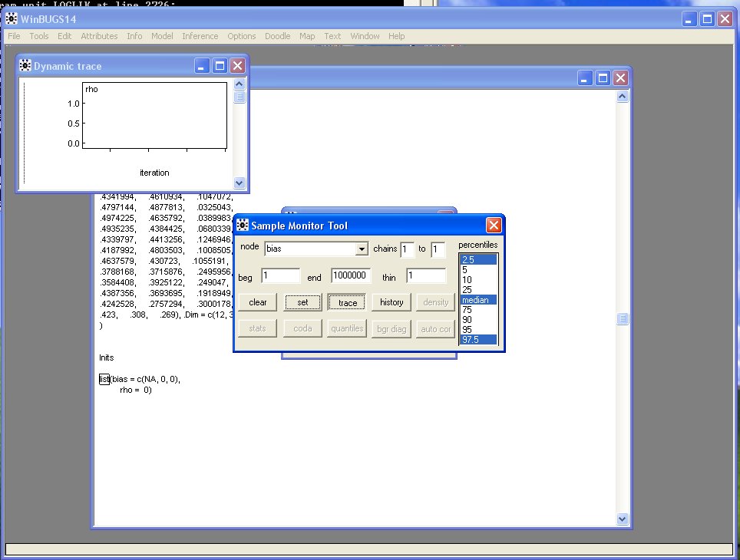The height and width of the screenshot is (560, 740).
Task: Minimize the Dynamic trace window
Action: [x=202, y=66]
